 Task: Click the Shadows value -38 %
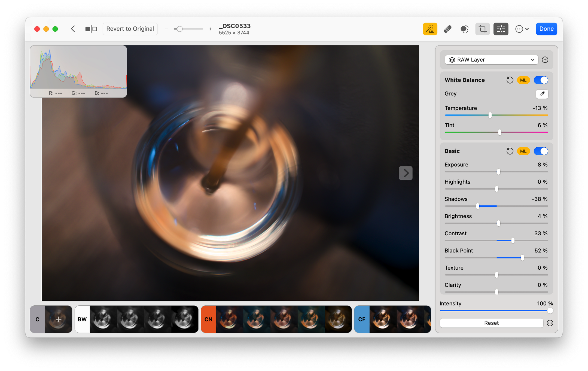(x=540, y=199)
